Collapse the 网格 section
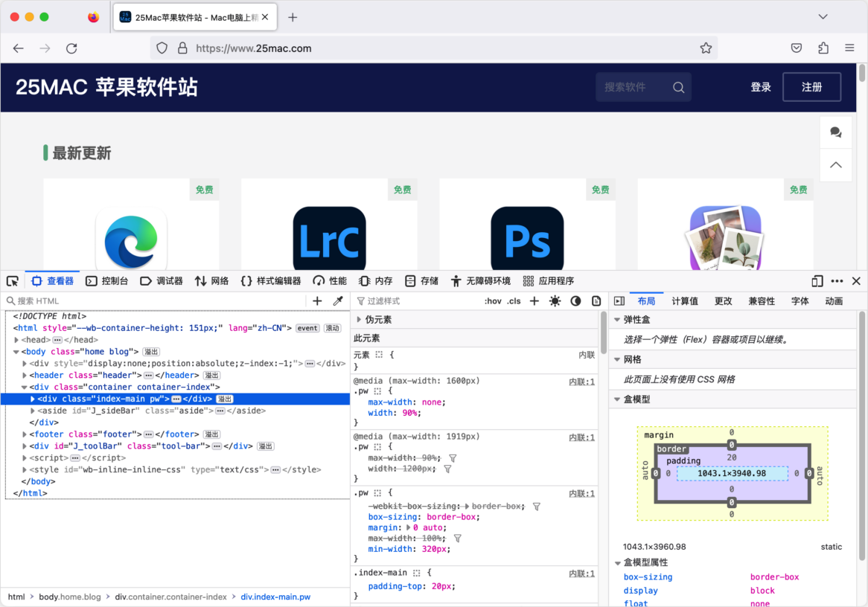The width and height of the screenshot is (868, 607). [x=617, y=360]
